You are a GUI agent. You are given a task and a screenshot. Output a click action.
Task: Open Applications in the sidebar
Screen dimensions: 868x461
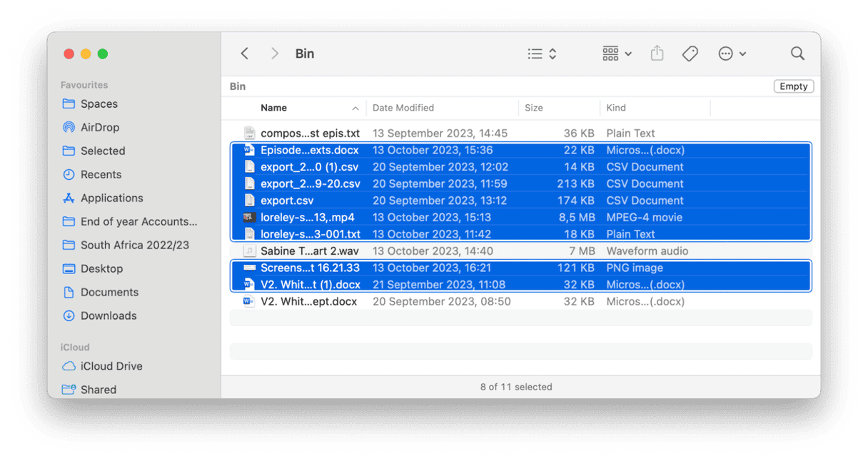point(111,198)
